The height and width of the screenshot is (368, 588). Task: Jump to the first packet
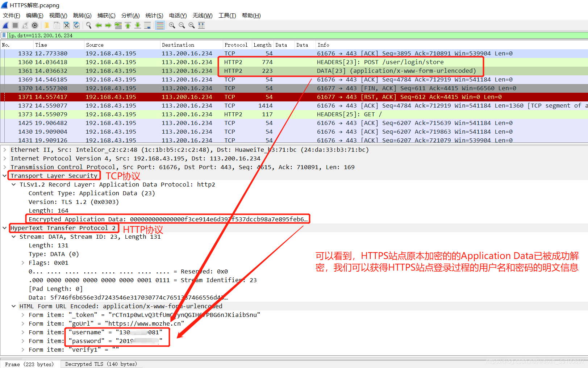point(128,25)
